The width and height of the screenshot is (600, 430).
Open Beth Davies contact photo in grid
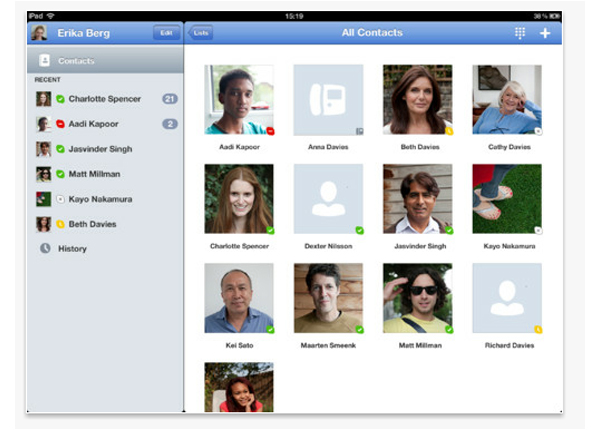[417, 99]
